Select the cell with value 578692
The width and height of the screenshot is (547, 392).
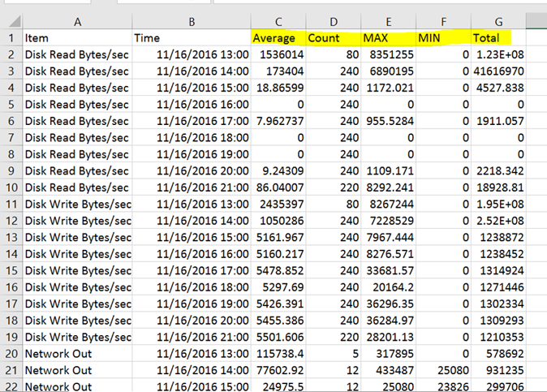[x=498, y=353]
